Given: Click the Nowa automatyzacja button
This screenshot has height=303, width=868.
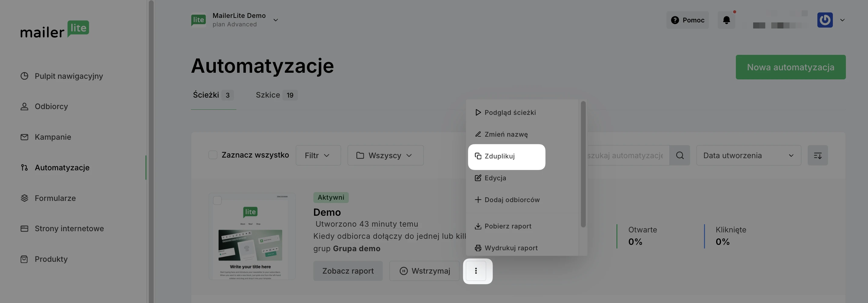Looking at the screenshot, I should [x=790, y=67].
